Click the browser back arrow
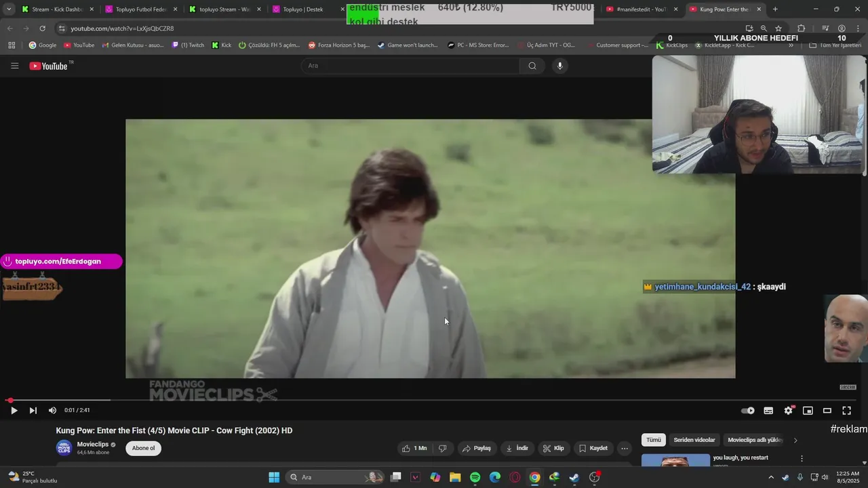 [x=9, y=28]
